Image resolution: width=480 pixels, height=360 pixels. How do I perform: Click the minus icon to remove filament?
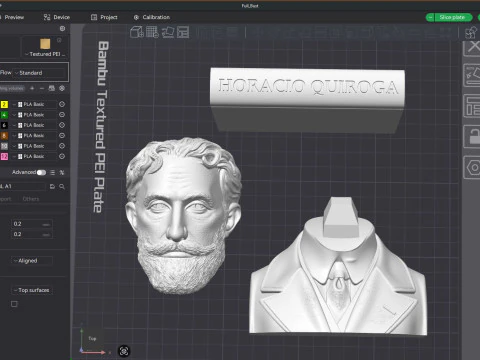point(42,88)
